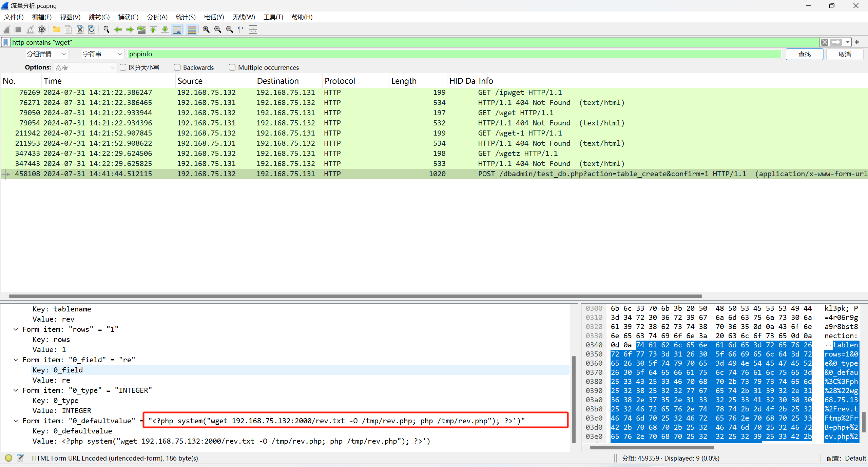Click the open capture file folder icon

[x=57, y=30]
